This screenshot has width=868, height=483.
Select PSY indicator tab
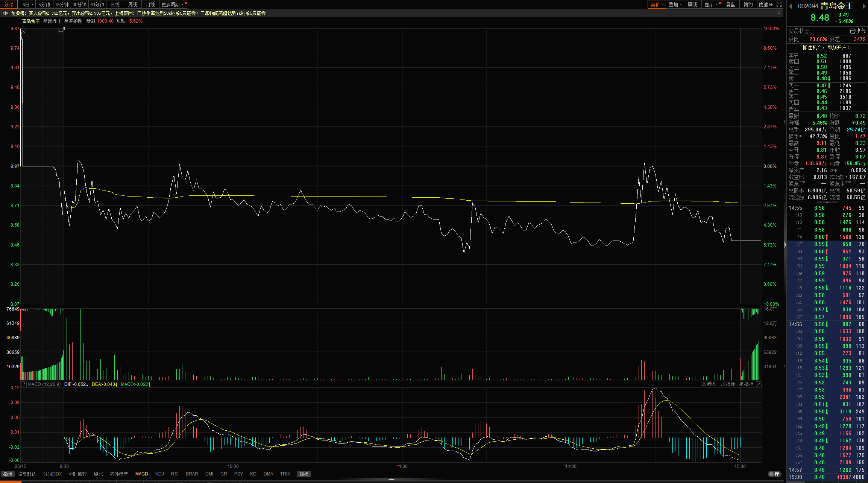(x=238, y=474)
